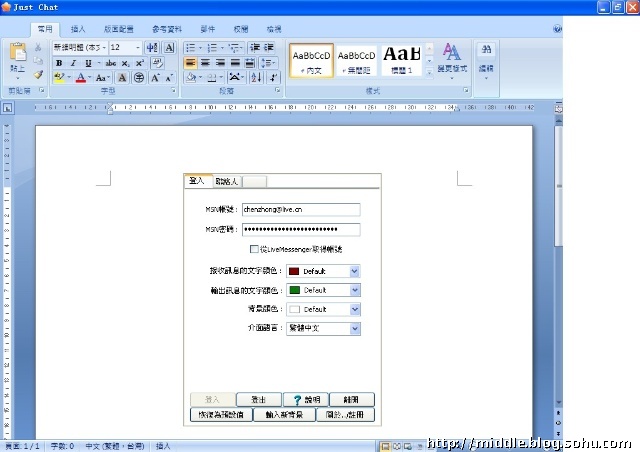
Task: Click the Exit button in login panel
Action: click(x=351, y=399)
